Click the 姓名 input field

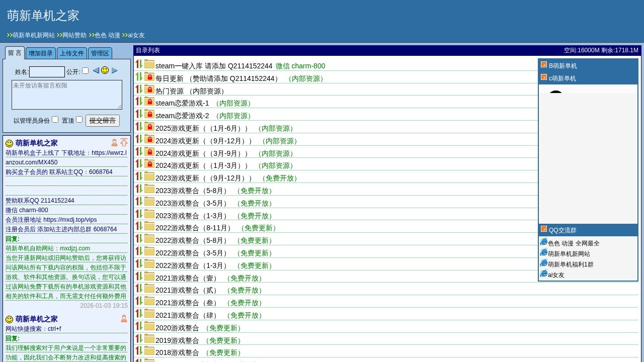47,72
